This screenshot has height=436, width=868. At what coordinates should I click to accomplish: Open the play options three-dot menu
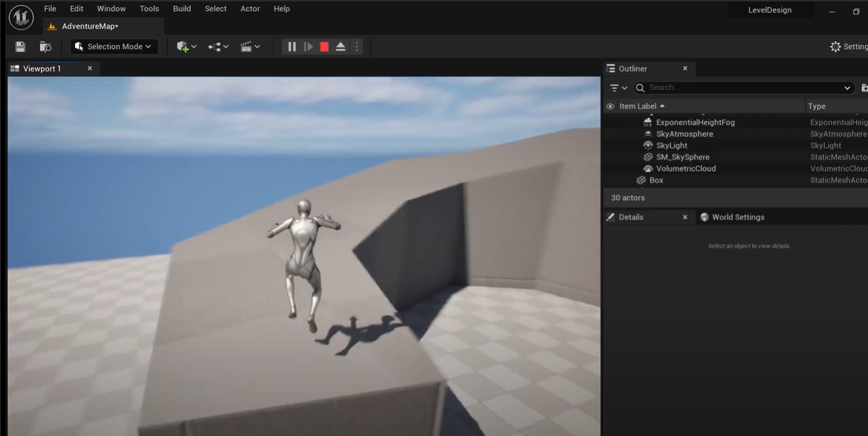357,47
